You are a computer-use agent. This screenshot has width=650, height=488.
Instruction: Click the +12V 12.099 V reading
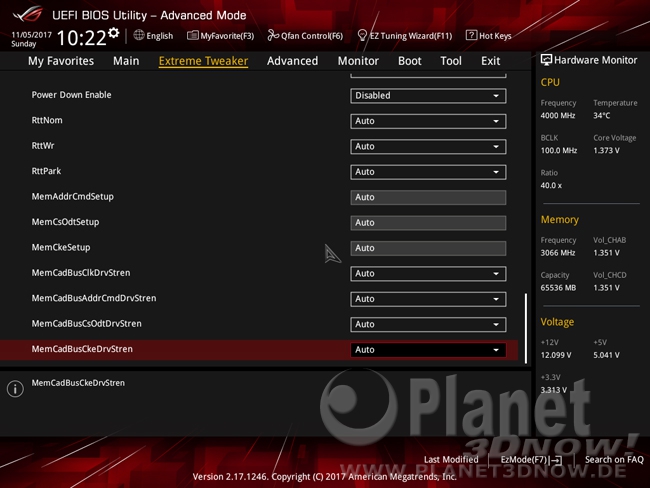pos(556,355)
